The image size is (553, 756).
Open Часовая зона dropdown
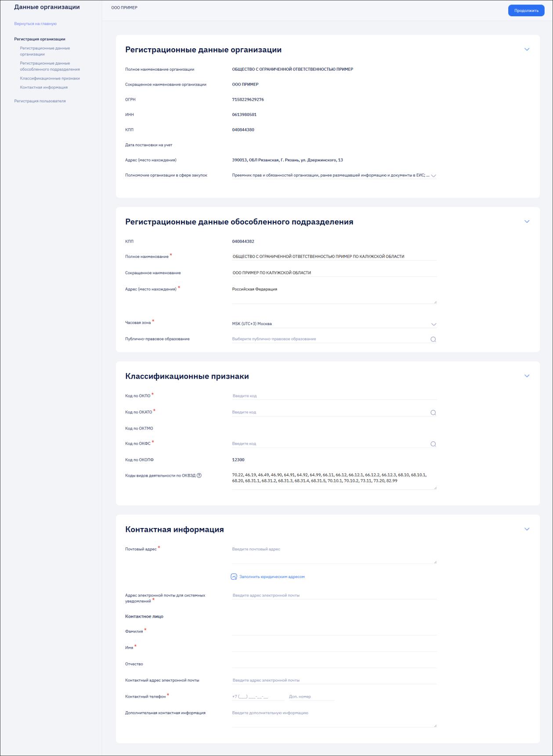(x=334, y=324)
